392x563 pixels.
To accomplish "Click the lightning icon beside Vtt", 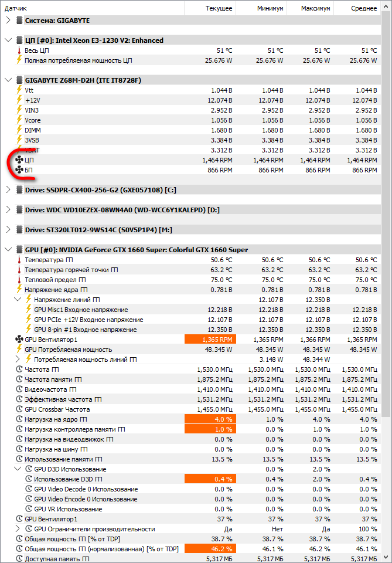I will (19, 90).
